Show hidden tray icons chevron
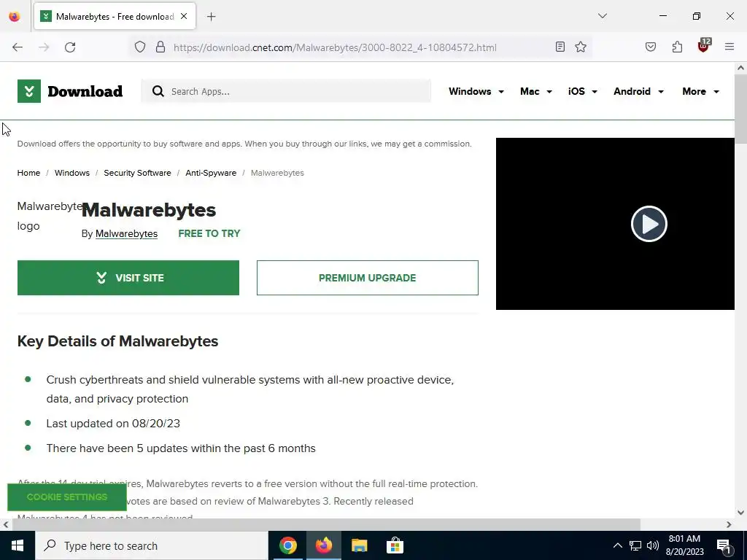This screenshot has width=747, height=560. point(617,545)
